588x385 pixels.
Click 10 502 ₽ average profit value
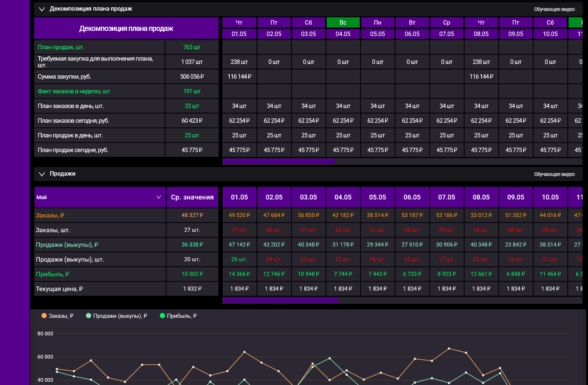pyautogui.click(x=192, y=274)
